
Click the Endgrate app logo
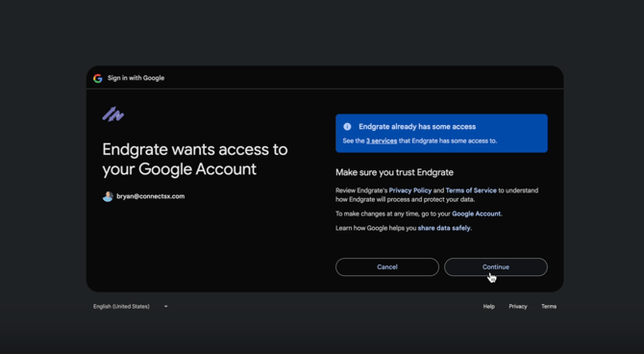pos(113,114)
